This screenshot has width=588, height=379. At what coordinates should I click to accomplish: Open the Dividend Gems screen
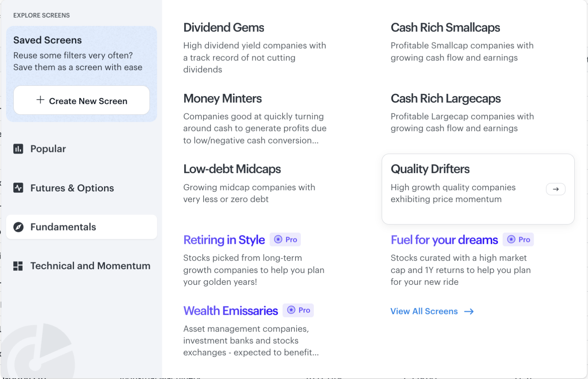224,28
